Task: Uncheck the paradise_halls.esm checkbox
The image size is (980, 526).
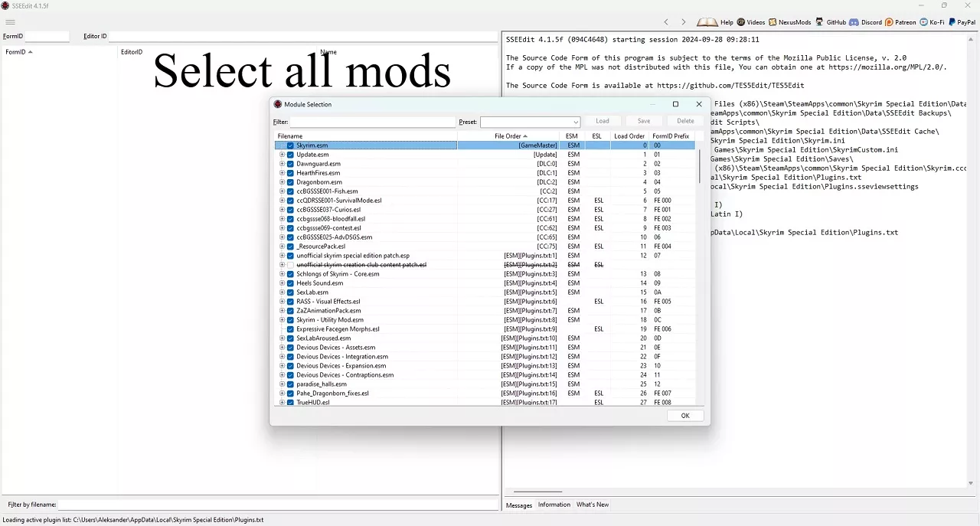Action: click(x=290, y=384)
